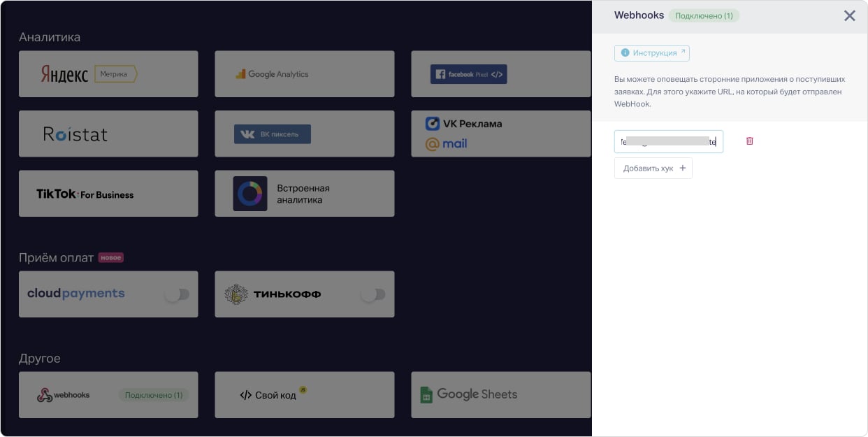Open VK Реклама and Mail integration
The width and height of the screenshot is (868, 437).
coord(500,134)
